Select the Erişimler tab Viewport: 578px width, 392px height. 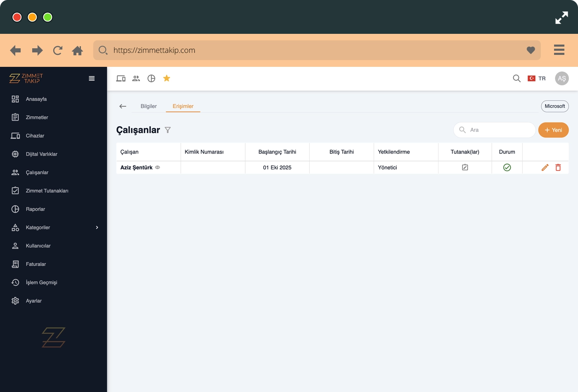pos(183,106)
